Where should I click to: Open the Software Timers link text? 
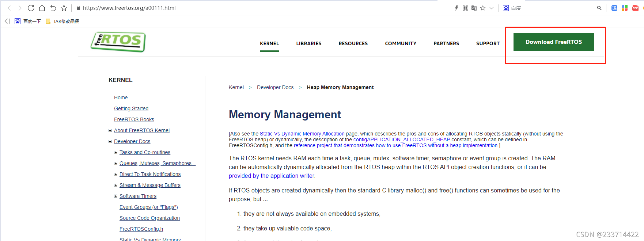click(x=138, y=196)
